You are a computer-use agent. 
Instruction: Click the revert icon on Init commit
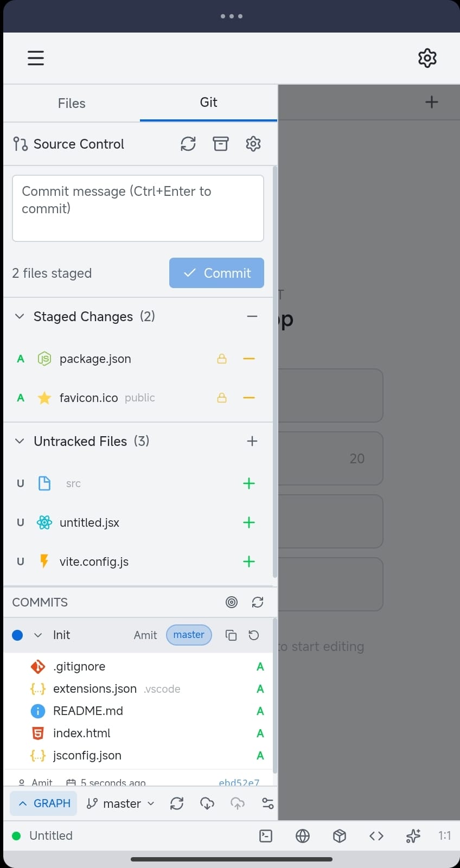253,635
